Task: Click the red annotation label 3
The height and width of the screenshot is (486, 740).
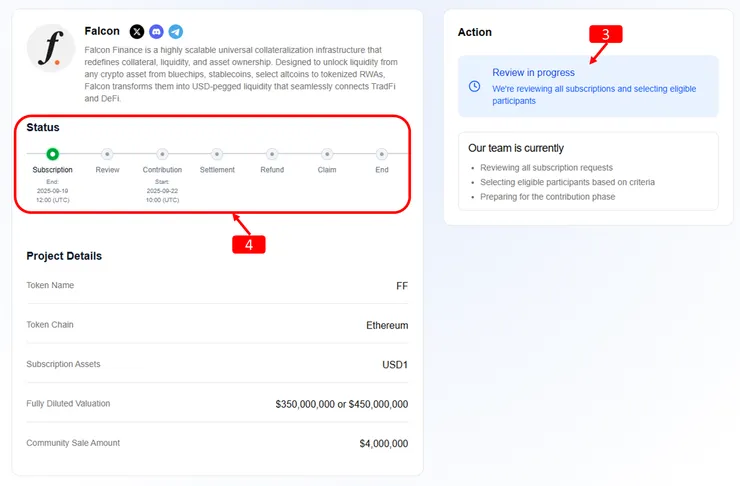Action: pos(605,33)
